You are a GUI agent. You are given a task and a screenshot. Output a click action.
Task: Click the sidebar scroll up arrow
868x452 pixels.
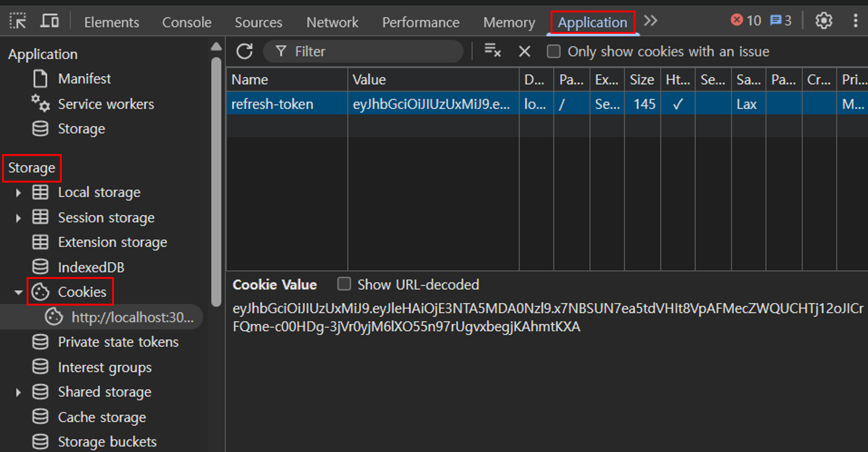(216, 46)
